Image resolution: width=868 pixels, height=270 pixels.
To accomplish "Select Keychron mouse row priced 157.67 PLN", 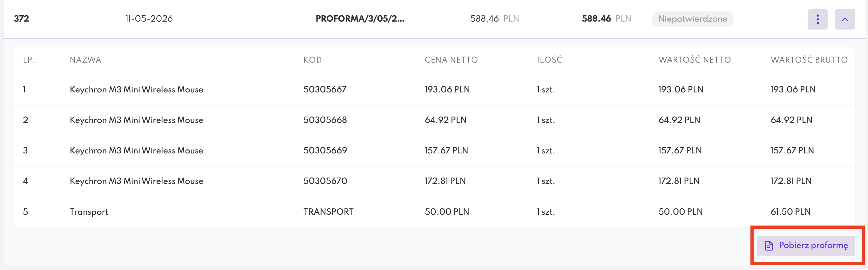I will tap(434, 151).
